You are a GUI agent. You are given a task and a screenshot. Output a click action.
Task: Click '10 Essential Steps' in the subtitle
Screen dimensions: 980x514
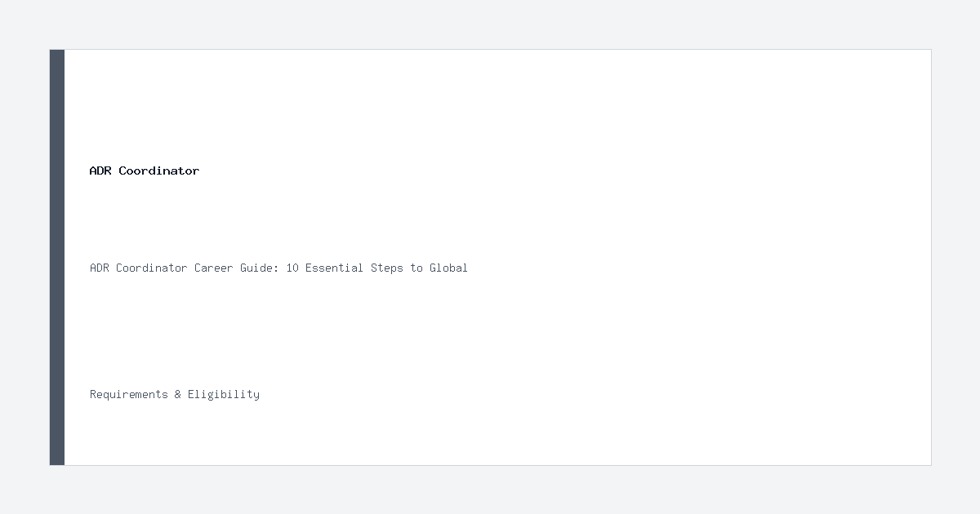coord(345,268)
